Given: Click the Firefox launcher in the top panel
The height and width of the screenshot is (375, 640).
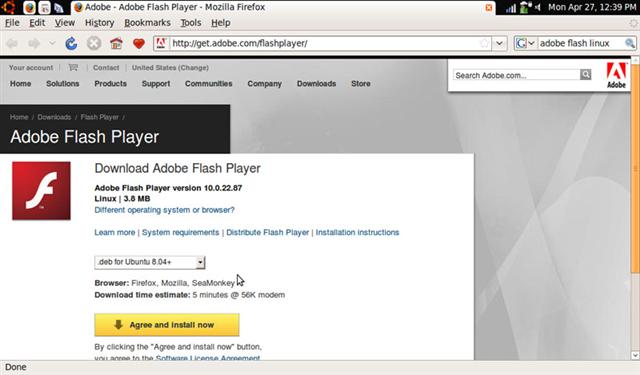Looking at the screenshot, I should (x=29, y=7).
